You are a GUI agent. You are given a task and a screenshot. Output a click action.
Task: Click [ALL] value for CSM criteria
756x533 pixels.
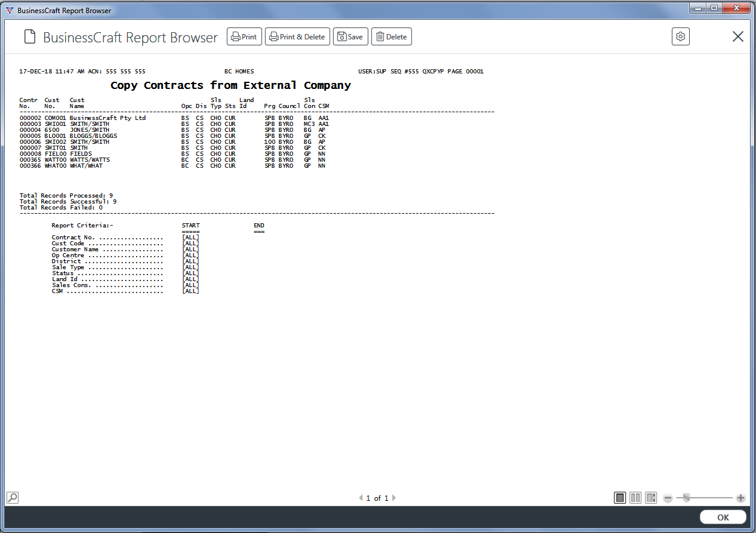click(x=190, y=291)
